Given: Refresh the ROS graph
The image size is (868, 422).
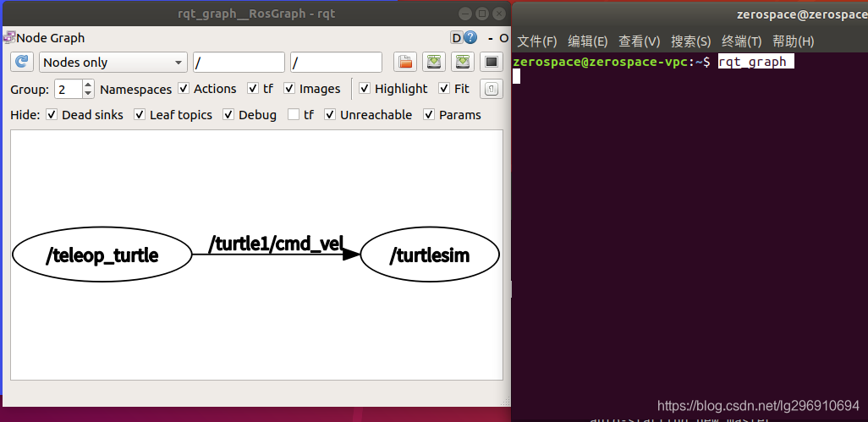Looking at the screenshot, I should point(22,62).
